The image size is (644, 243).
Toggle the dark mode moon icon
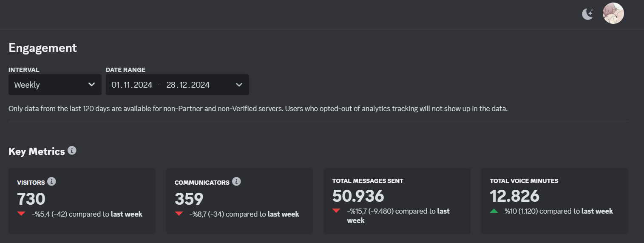[x=587, y=14]
